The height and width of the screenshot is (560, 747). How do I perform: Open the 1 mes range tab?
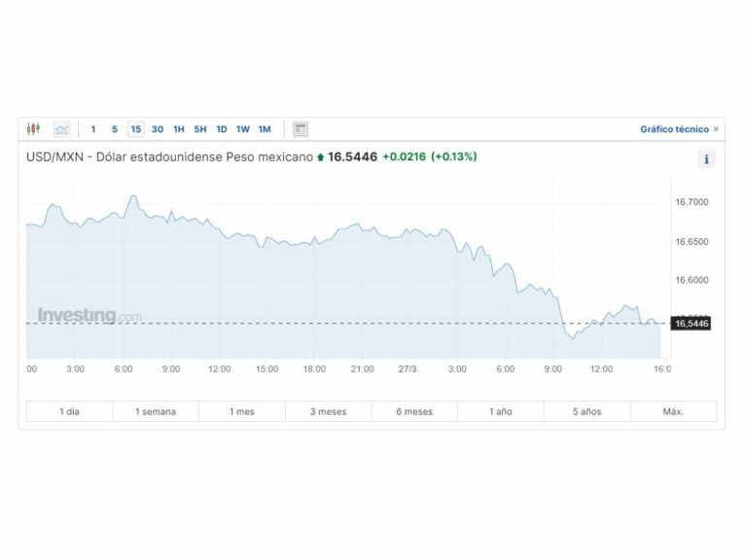coord(242,411)
